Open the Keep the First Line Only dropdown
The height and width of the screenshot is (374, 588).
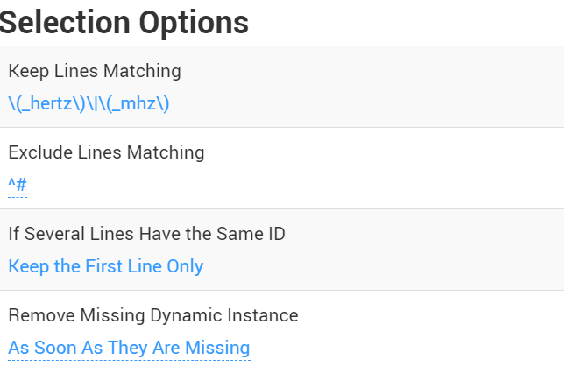(x=105, y=266)
